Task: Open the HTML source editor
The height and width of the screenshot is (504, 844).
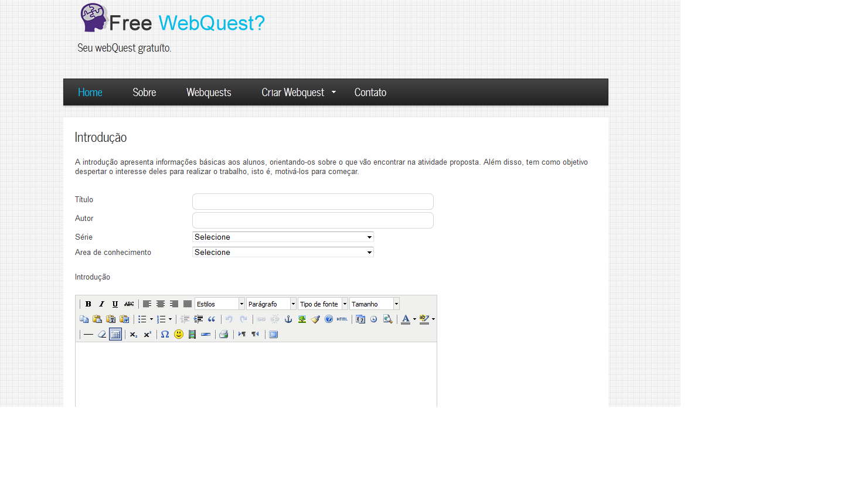Action: pyautogui.click(x=341, y=319)
